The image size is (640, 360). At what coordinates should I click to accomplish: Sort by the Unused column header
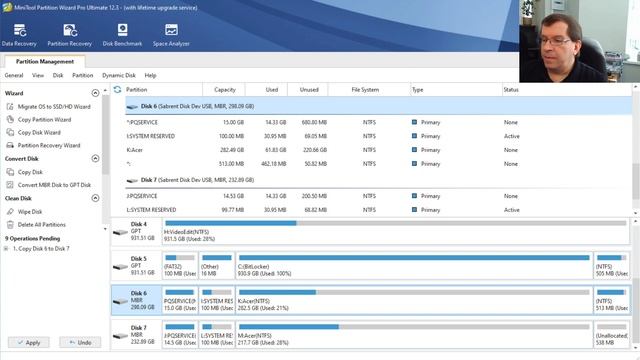(x=308, y=89)
